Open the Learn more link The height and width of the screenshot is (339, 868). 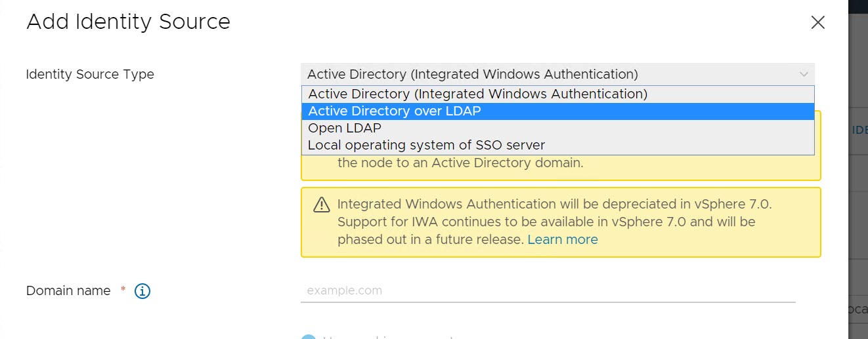point(563,239)
